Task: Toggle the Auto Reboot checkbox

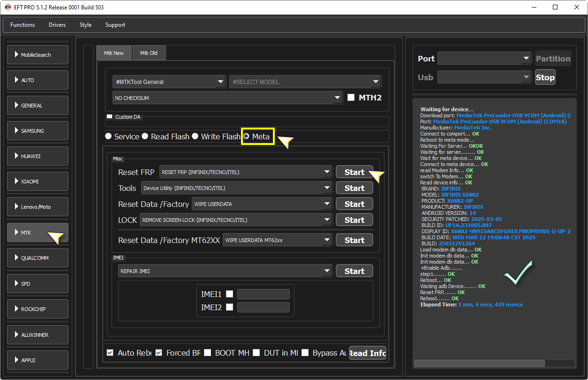Action: (110, 353)
